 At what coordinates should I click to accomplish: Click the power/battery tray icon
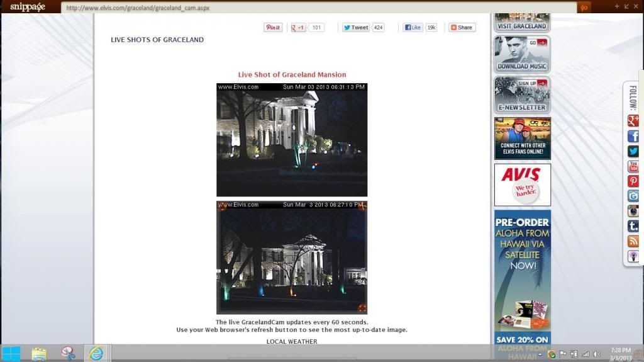pyautogui.click(x=574, y=354)
